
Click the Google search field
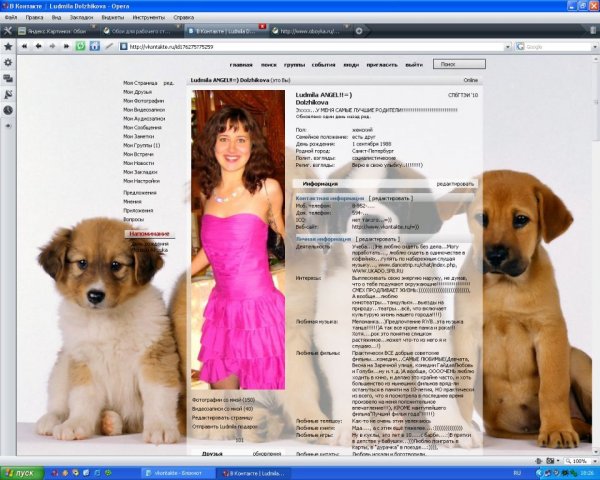(558, 47)
